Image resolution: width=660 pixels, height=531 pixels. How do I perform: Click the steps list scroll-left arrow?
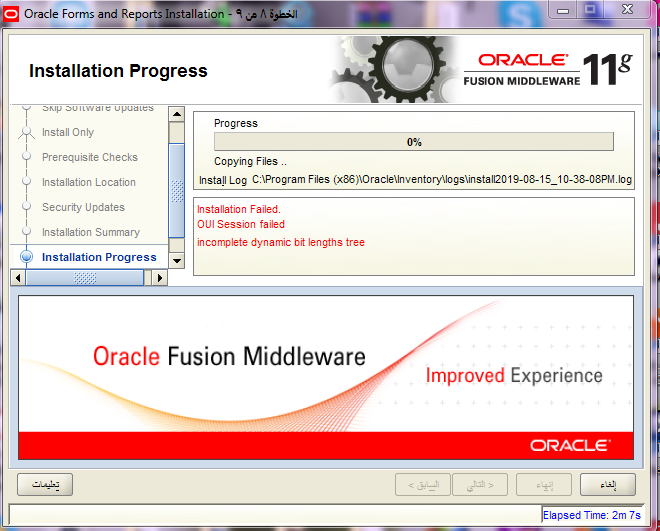(18, 278)
